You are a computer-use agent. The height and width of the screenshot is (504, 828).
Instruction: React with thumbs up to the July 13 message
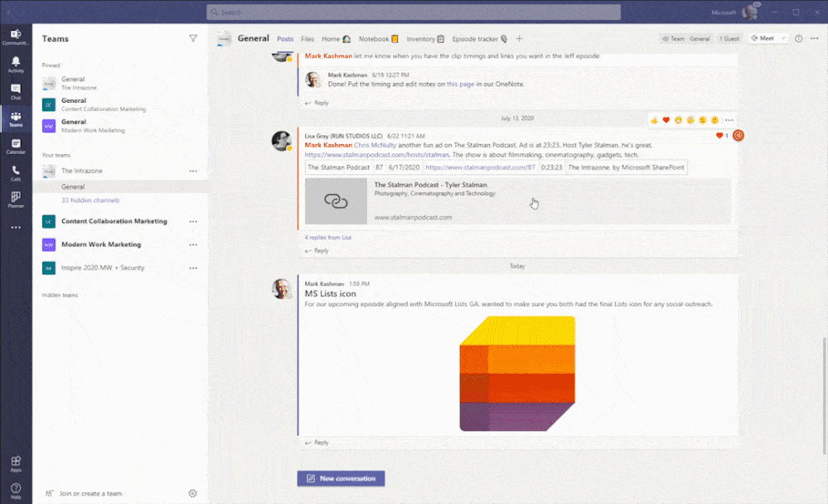[x=654, y=119]
